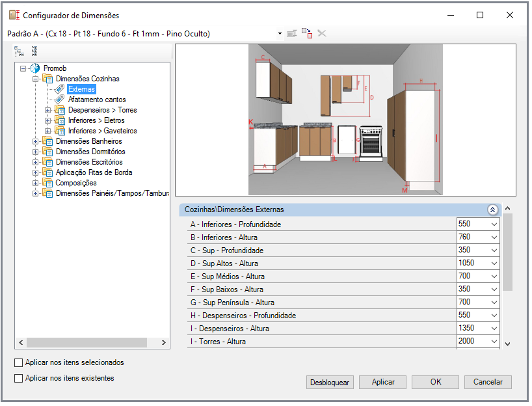Viewport: 532px width, 406px height.
Task: Enable Aplicar nos itens selecionados
Action: [x=18, y=362]
